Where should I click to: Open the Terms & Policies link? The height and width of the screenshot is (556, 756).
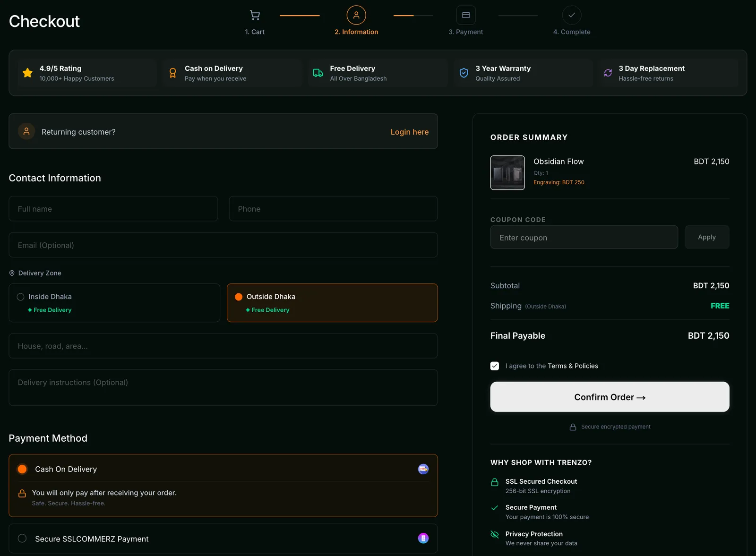[x=573, y=366]
